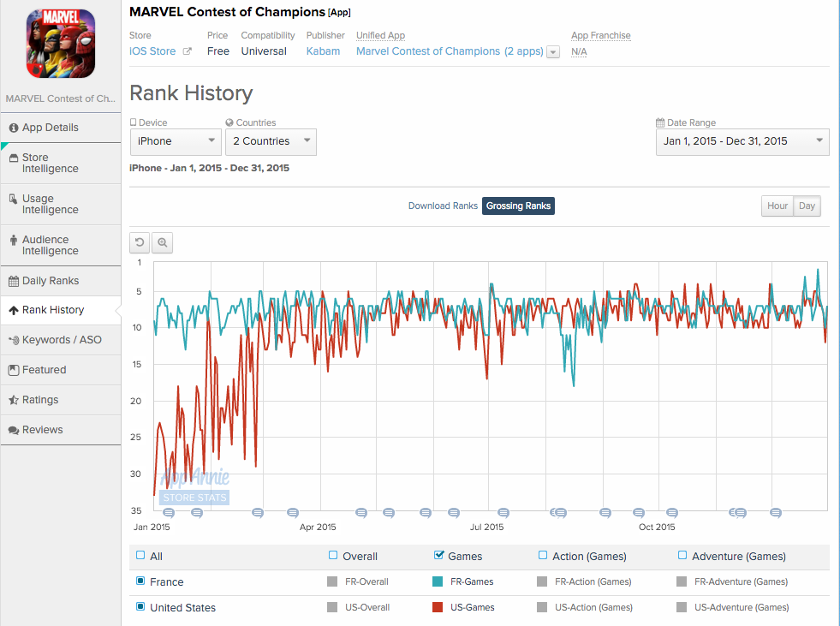Uncheck the Games category checkbox
Screen dimensions: 840x626
[x=438, y=555]
